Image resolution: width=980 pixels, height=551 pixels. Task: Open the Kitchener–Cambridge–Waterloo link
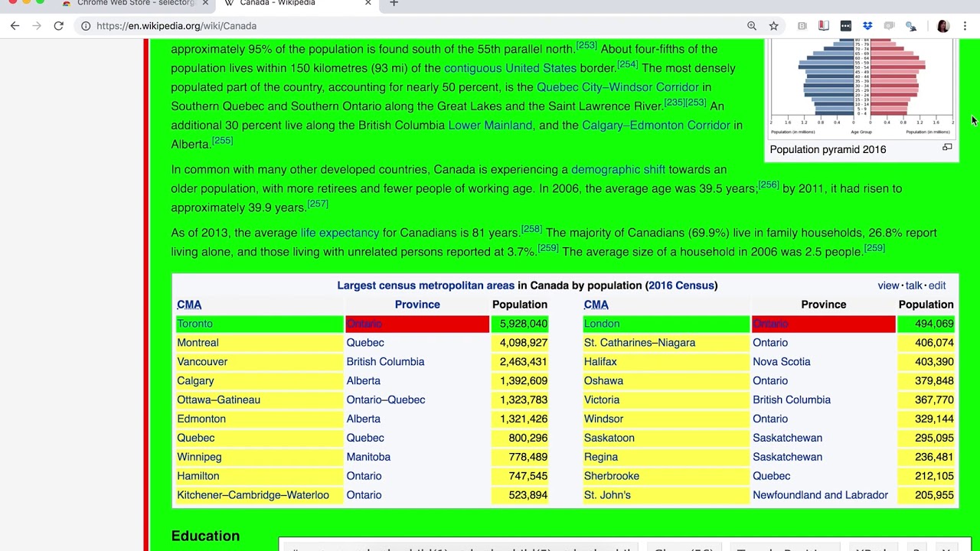(x=253, y=495)
